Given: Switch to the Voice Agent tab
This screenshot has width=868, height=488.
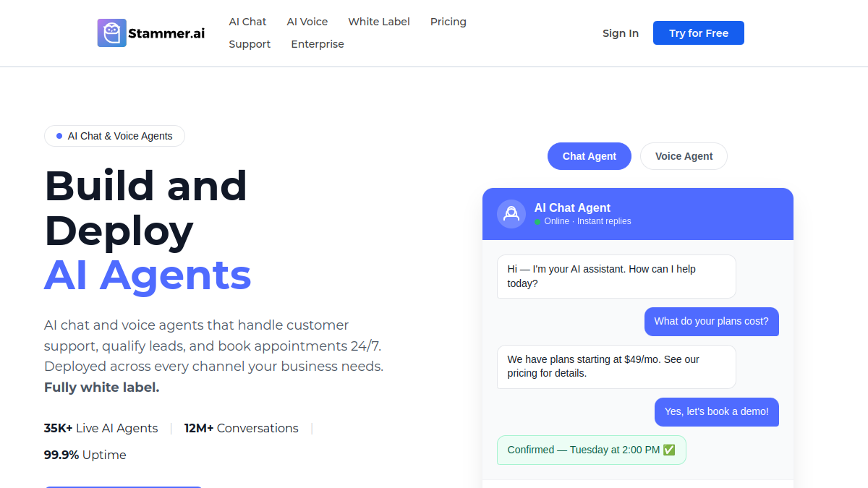Looking at the screenshot, I should pyautogui.click(x=684, y=156).
